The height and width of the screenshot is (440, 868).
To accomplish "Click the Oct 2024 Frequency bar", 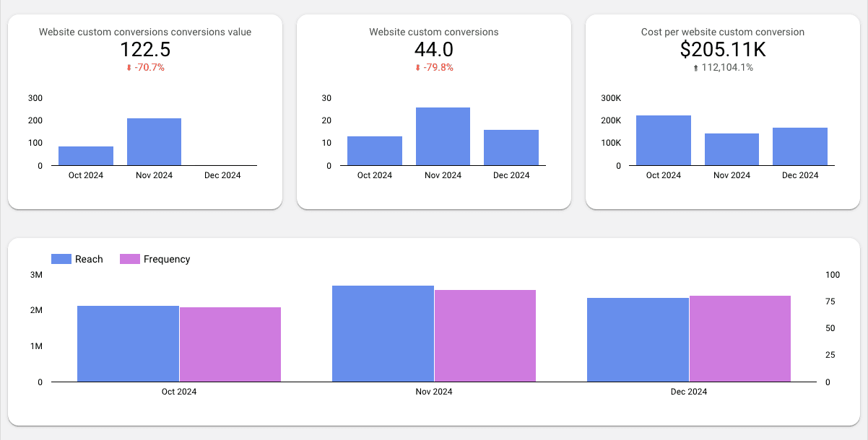I will pos(230,345).
